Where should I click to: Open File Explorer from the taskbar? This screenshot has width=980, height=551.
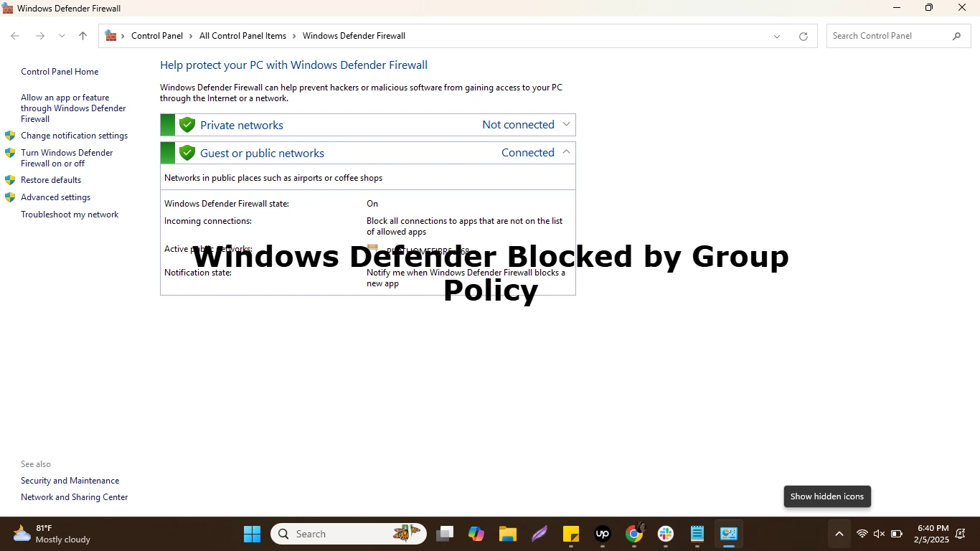(508, 534)
